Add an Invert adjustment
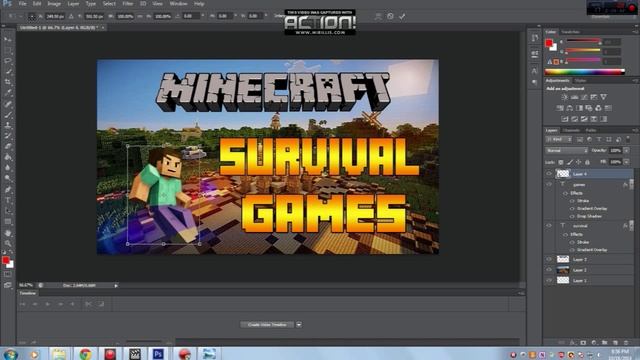Screen dimensions: 640x360 click(x=565, y=119)
